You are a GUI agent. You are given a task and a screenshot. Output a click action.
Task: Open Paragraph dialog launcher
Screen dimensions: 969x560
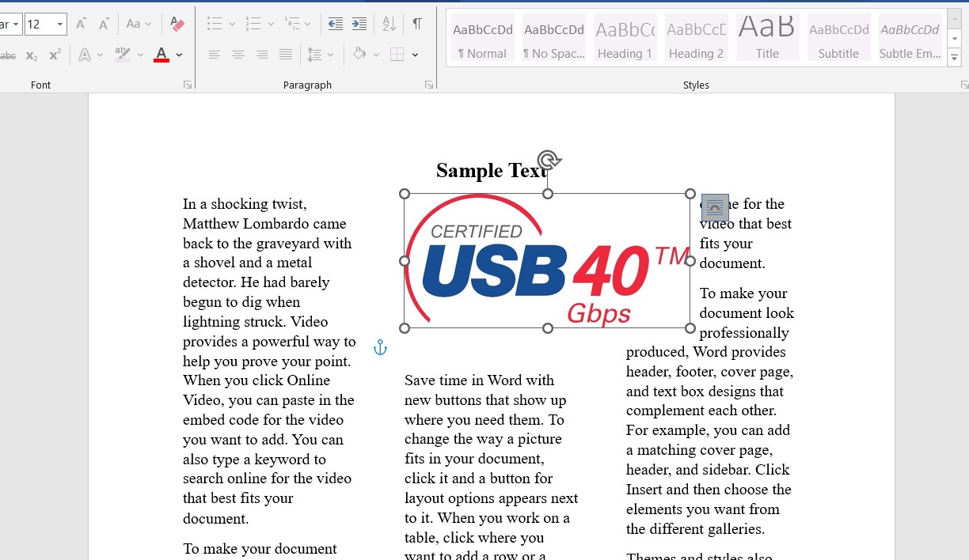[x=429, y=85]
